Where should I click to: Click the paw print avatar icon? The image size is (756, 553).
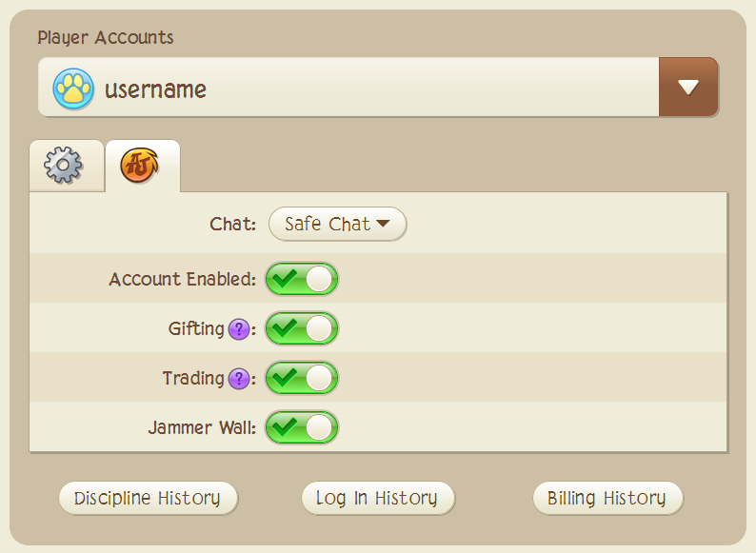pyautogui.click(x=73, y=89)
